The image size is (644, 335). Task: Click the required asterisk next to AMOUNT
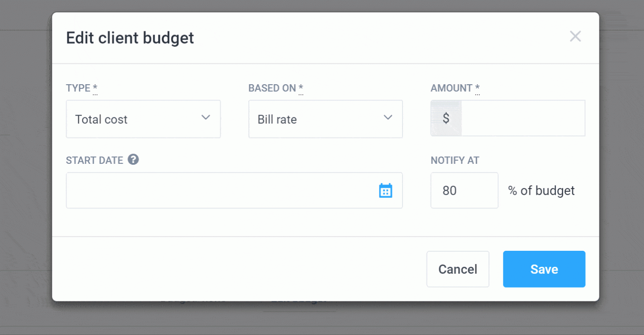tap(477, 87)
